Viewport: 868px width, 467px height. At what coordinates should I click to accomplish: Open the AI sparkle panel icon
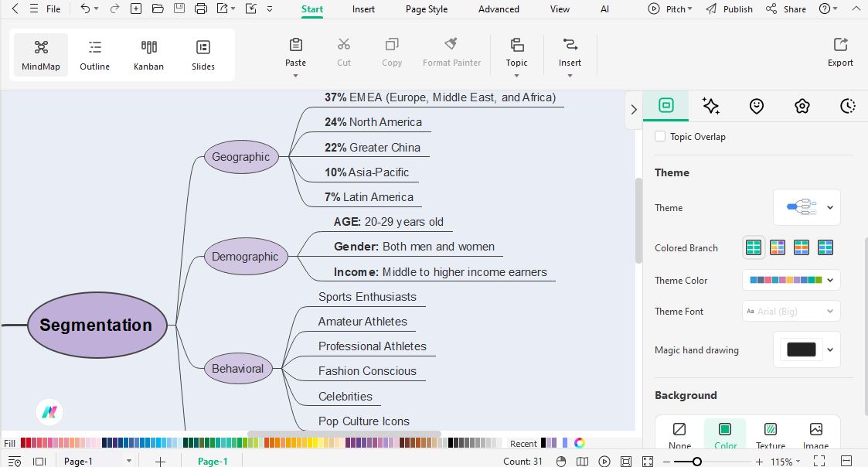711,106
